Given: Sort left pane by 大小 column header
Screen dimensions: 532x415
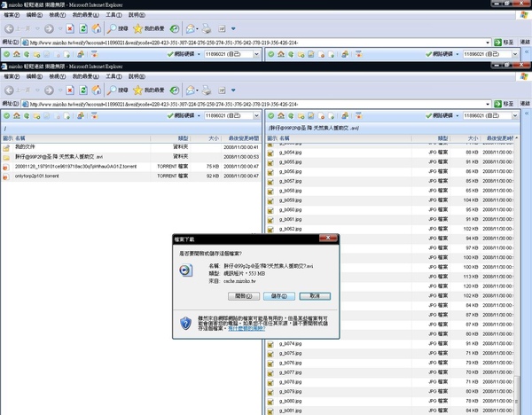Looking at the screenshot, I should (x=214, y=138).
